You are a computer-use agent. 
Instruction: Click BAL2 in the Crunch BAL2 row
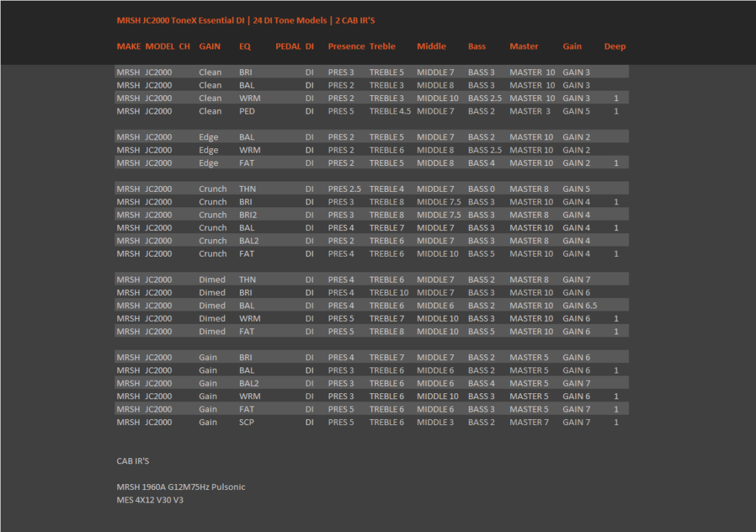point(249,241)
